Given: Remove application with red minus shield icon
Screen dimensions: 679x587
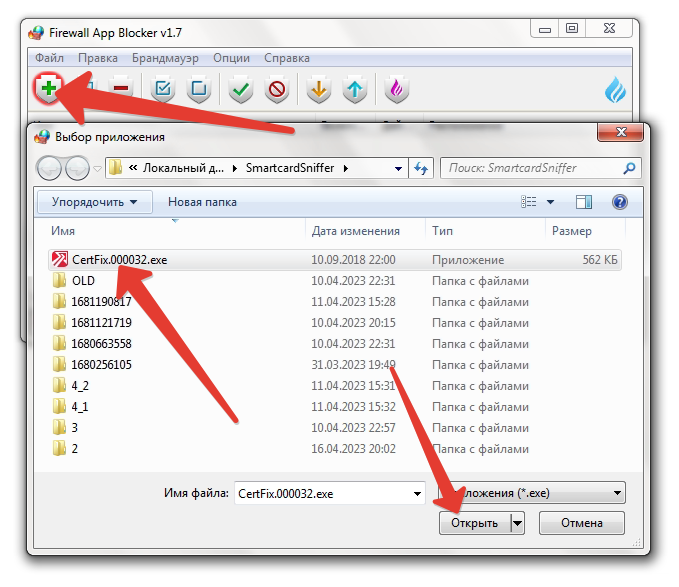Looking at the screenshot, I should [121, 89].
